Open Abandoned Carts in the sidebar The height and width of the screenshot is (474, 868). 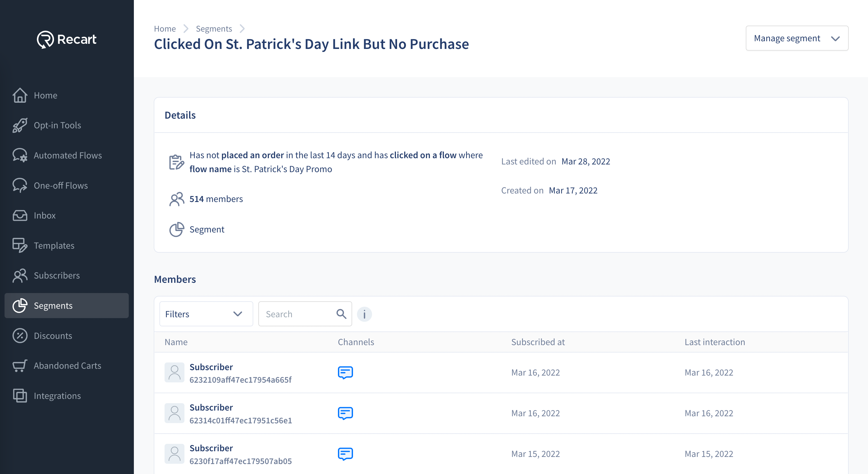(67, 366)
